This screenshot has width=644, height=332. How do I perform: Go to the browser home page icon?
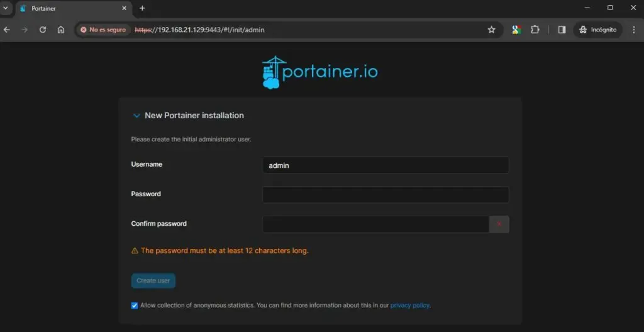click(61, 30)
